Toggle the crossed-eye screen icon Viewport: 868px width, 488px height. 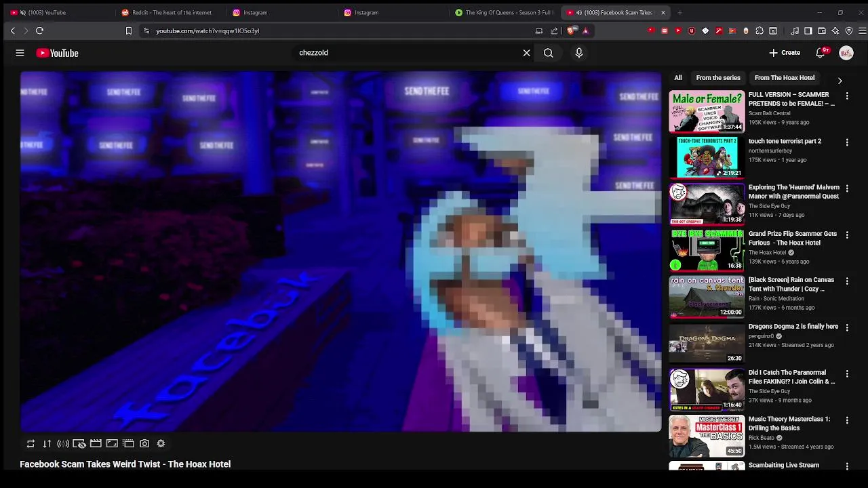click(79, 444)
